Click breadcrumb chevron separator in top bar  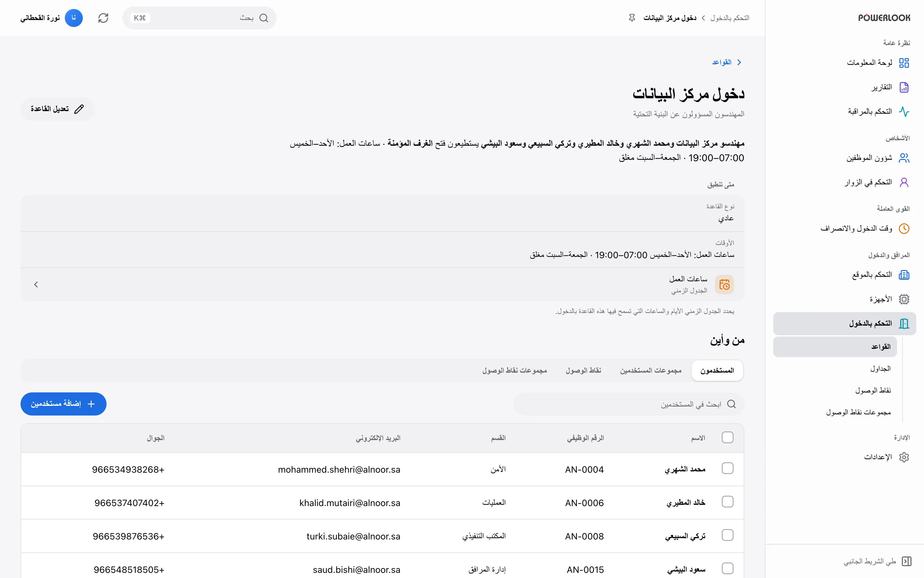click(x=703, y=18)
